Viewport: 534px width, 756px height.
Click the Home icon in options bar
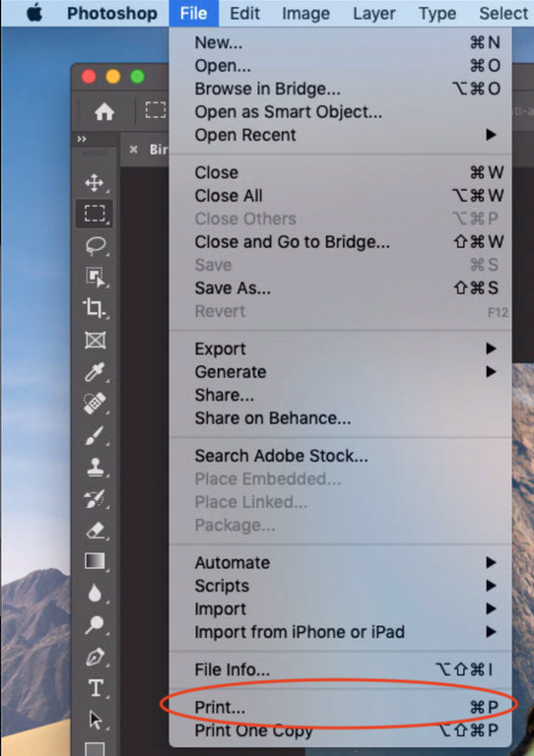point(104,112)
